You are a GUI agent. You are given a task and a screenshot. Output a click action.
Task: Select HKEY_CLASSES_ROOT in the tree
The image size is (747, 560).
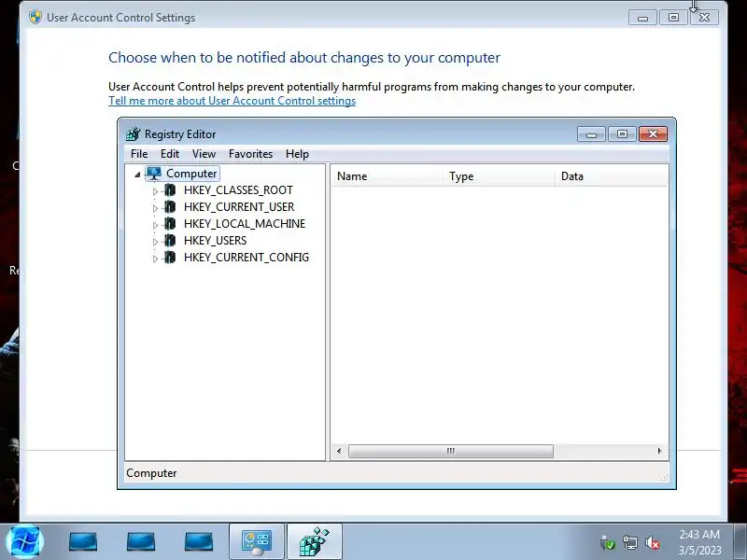tap(238, 190)
